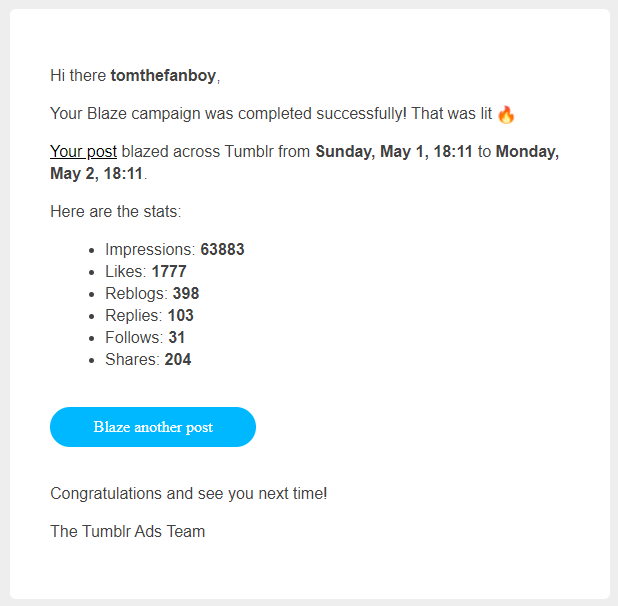
Task: Select the Replies: 103 stat line
Action: 149,316
